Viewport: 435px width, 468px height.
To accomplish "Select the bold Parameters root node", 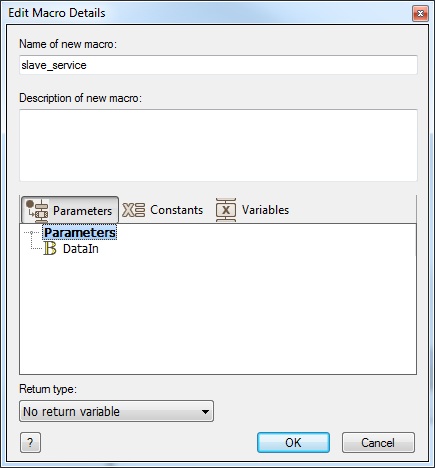I will point(80,233).
